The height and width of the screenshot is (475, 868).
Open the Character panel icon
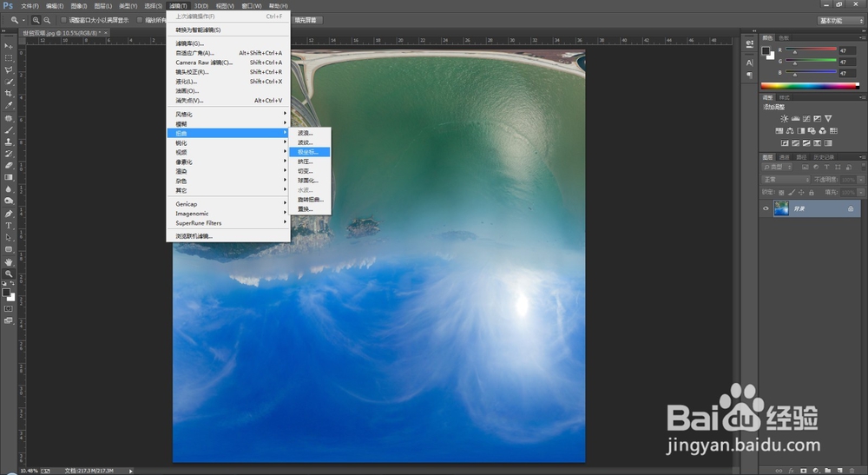click(x=750, y=63)
